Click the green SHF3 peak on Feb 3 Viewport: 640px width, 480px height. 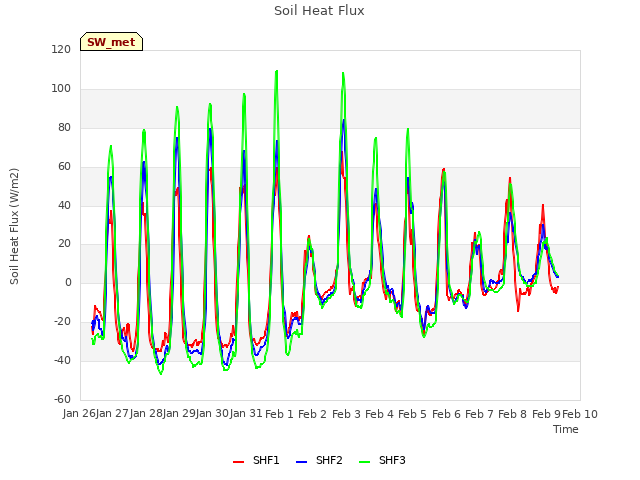343,73
